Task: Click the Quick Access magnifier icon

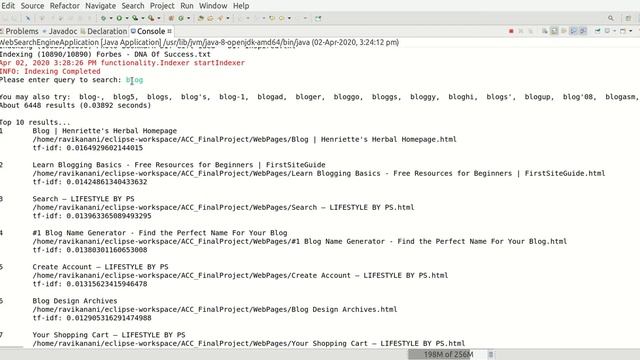Action: point(611,18)
